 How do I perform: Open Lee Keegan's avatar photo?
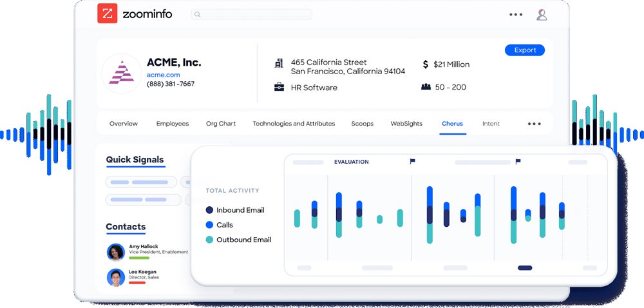click(x=116, y=278)
